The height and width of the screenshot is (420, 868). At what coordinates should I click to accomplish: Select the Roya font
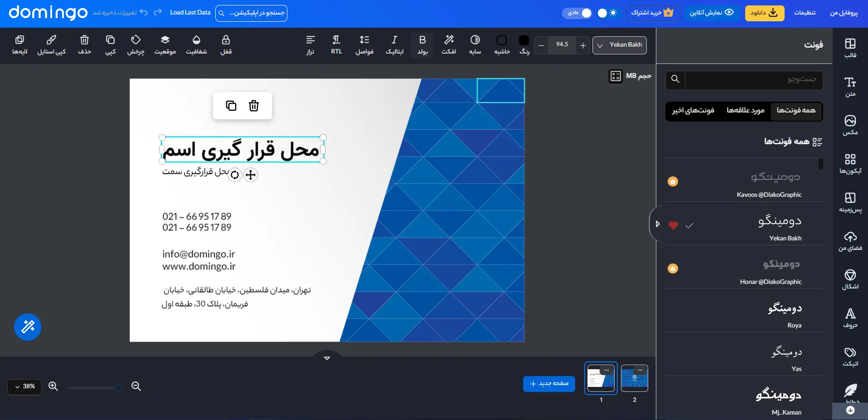pos(744,312)
